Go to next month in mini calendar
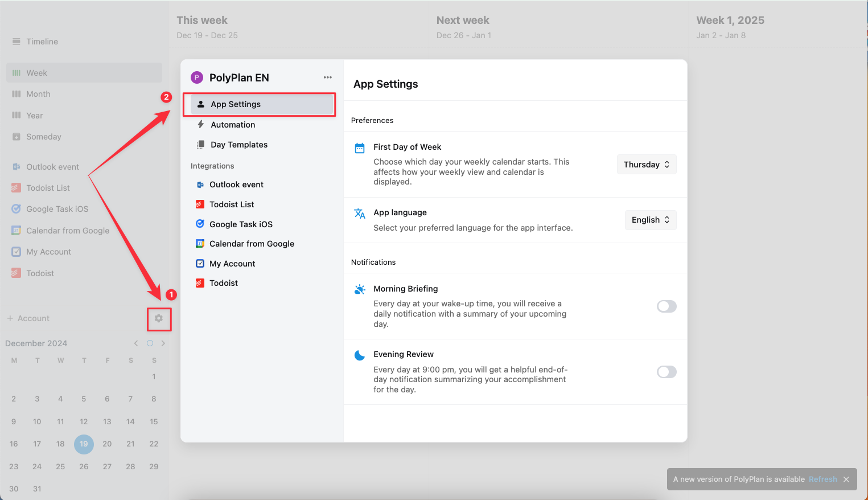868x500 pixels. (x=163, y=343)
